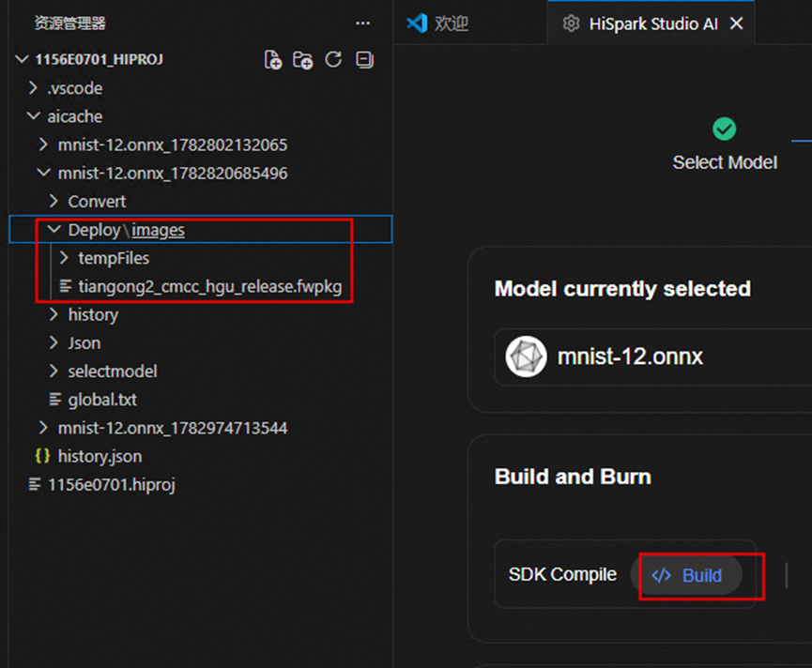Switch to the HiSpark Studio AI tab
This screenshot has width=812, height=668.
pos(651,23)
